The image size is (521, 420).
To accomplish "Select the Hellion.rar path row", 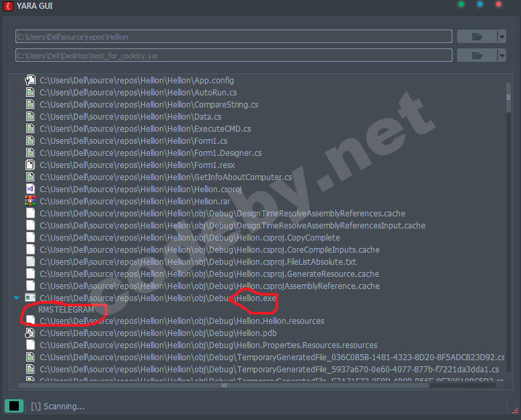I will coord(134,201).
